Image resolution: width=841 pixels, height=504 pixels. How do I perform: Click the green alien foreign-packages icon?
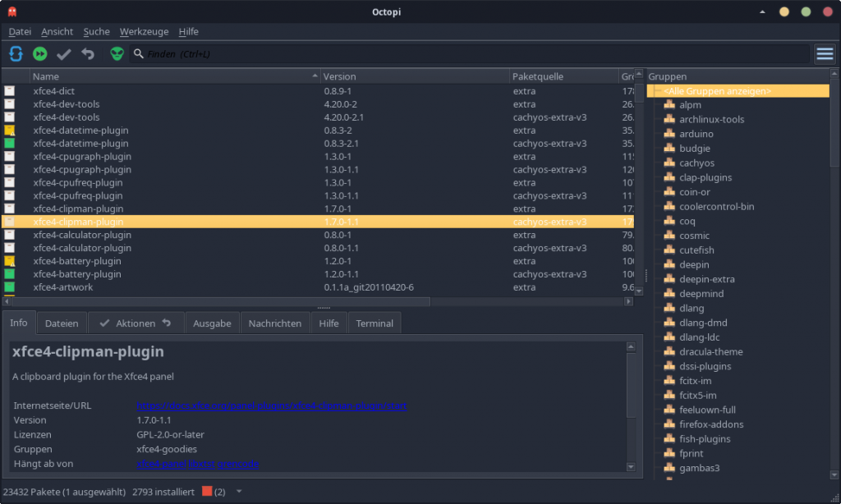click(x=117, y=54)
